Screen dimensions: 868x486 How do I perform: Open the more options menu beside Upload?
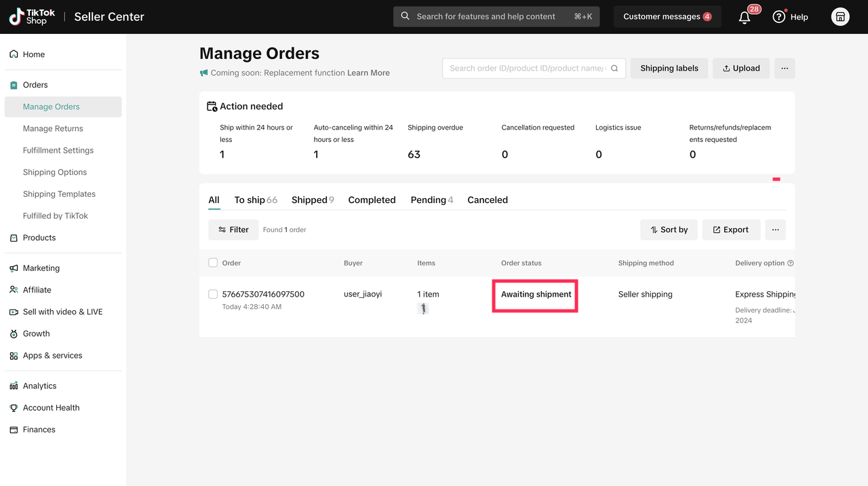(x=785, y=69)
